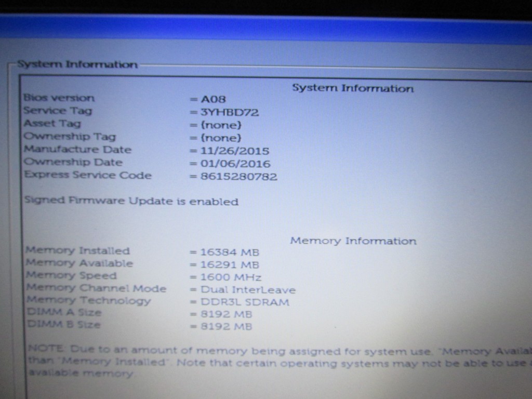Click the value 1600 MHz
The image size is (532, 399).
coord(231,277)
